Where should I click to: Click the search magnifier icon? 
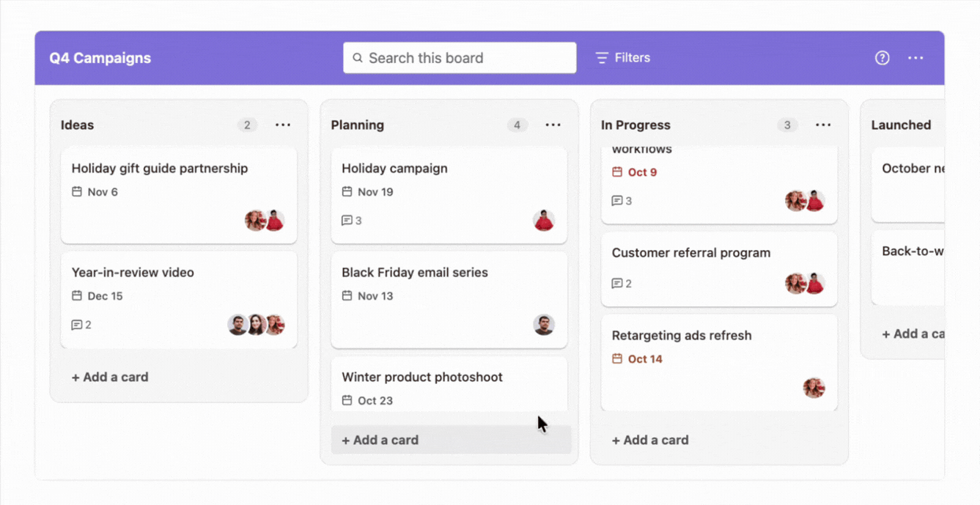tap(358, 58)
